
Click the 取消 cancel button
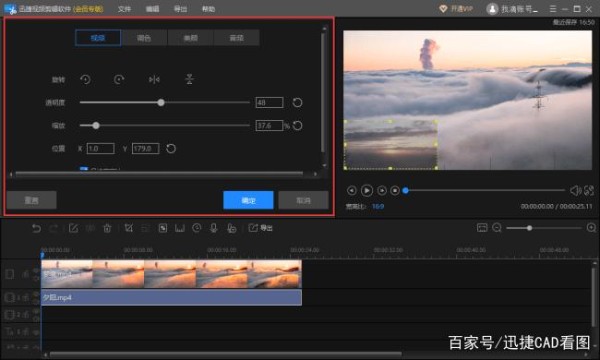(303, 200)
